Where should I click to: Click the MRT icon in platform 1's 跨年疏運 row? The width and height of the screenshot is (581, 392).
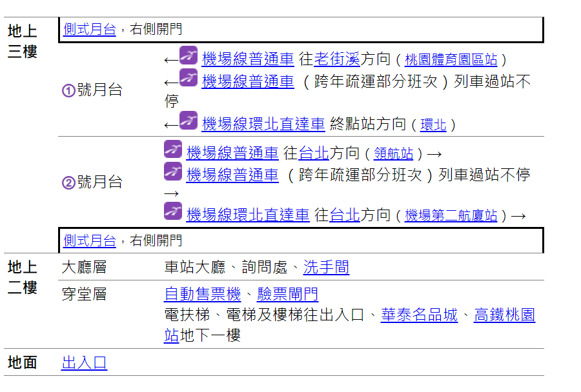tap(189, 78)
